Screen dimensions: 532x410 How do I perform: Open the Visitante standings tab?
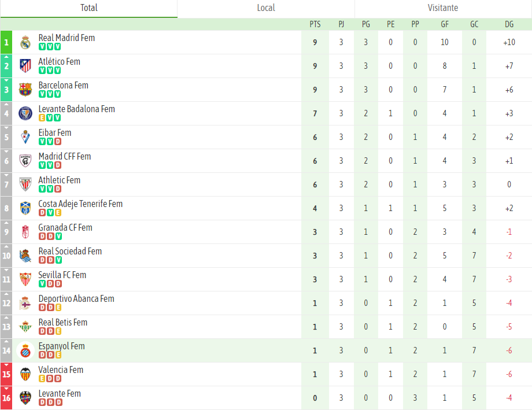click(443, 8)
